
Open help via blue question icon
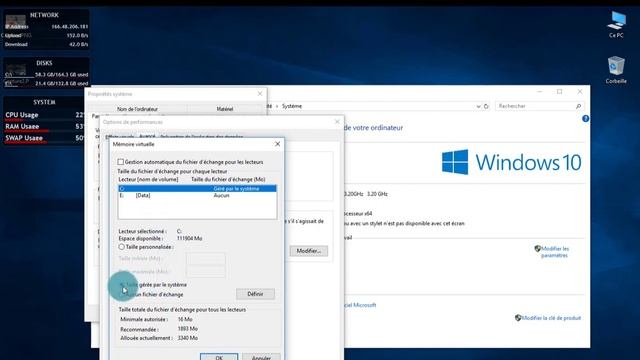tap(585, 119)
